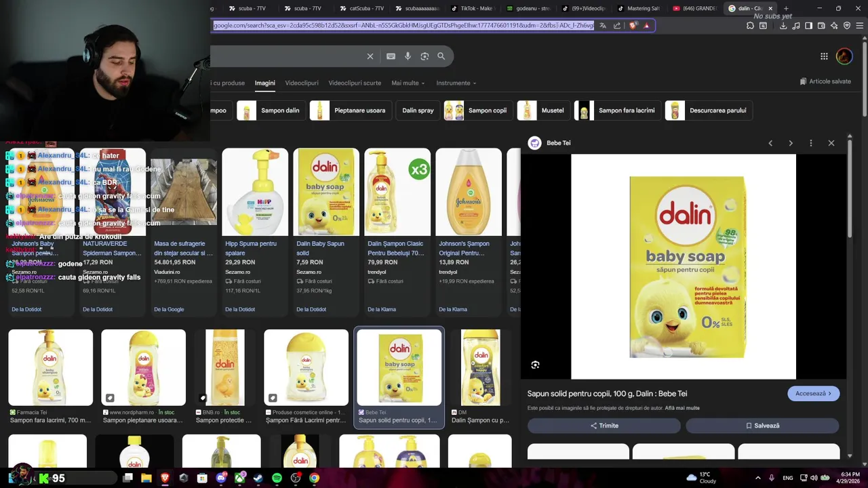This screenshot has height=488, width=868.
Task: Expand the Instrumente dropdown
Action: pyautogui.click(x=456, y=83)
